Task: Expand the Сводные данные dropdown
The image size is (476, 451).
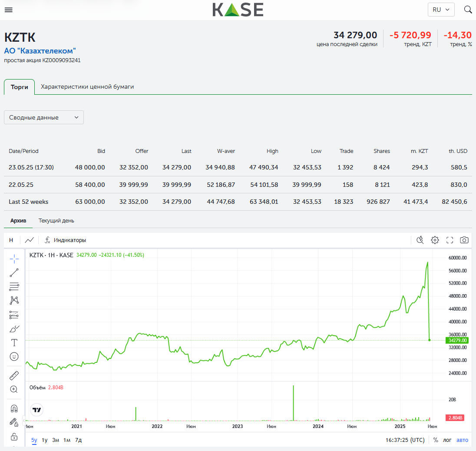Action: pos(44,117)
